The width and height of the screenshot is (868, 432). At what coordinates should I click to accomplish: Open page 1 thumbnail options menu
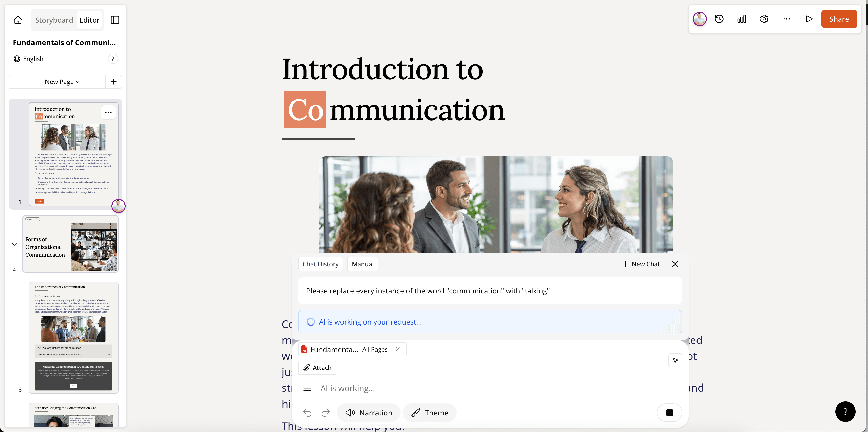[x=108, y=112]
